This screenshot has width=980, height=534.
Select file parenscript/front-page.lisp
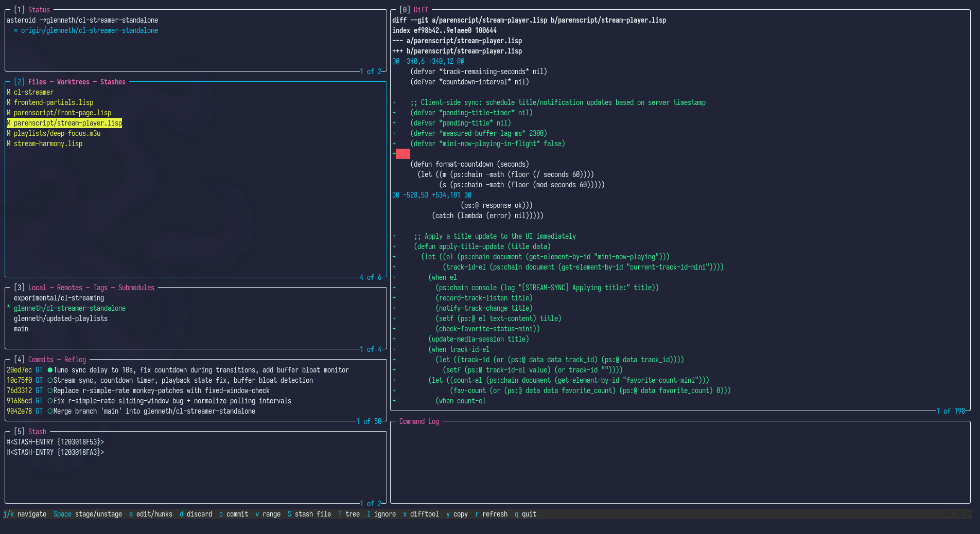coord(59,113)
